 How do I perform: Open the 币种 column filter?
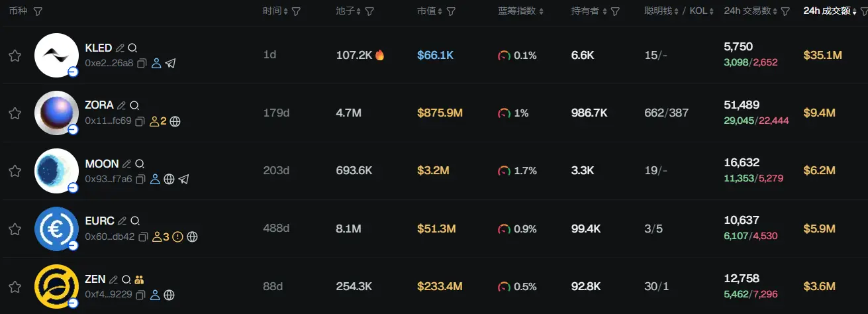coord(38,12)
